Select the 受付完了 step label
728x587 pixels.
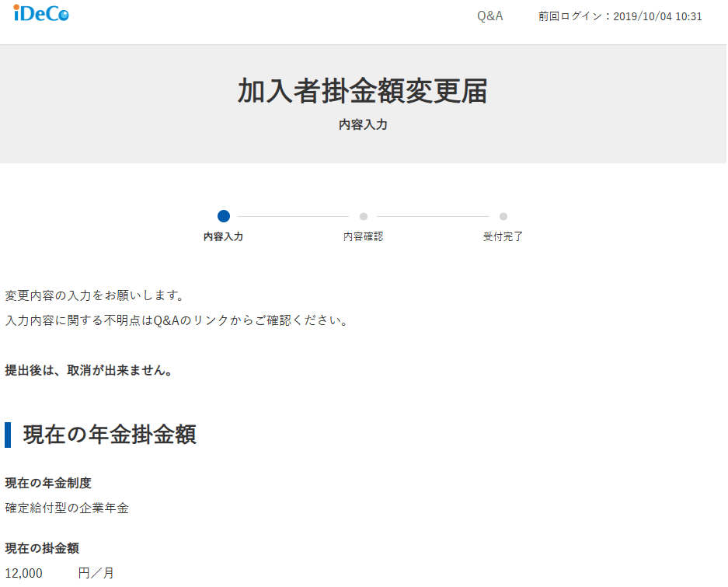(503, 236)
